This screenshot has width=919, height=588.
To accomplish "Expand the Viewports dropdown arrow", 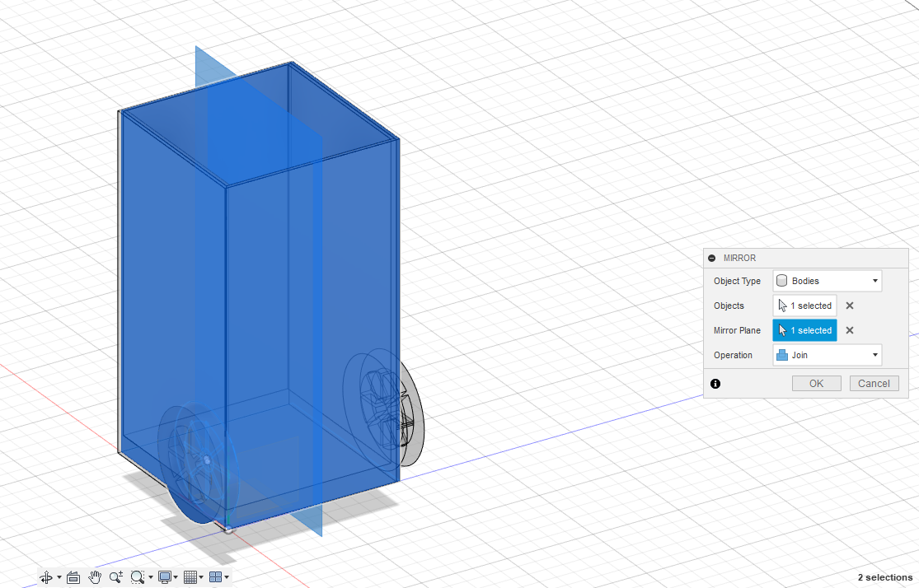I will [227, 577].
